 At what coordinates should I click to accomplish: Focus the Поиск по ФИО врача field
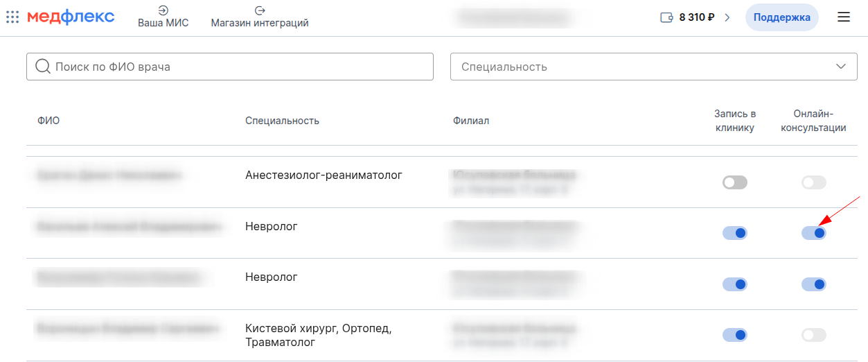tap(236, 67)
